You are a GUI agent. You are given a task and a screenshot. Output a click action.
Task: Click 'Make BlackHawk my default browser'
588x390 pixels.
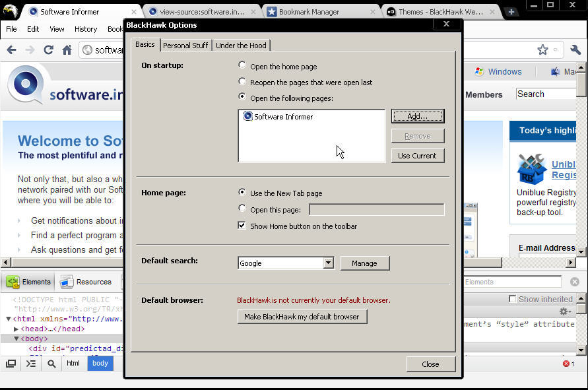pyautogui.click(x=302, y=317)
